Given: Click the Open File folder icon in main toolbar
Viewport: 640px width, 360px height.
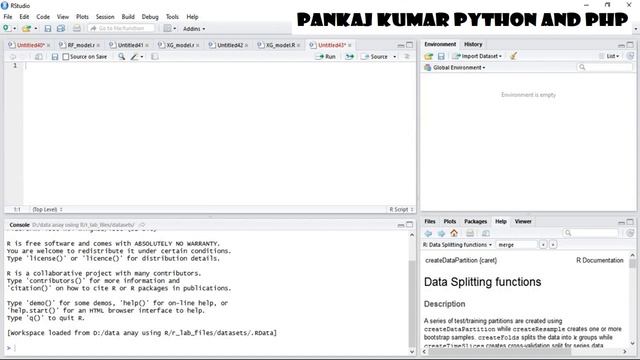Looking at the screenshot, I should (27, 29).
